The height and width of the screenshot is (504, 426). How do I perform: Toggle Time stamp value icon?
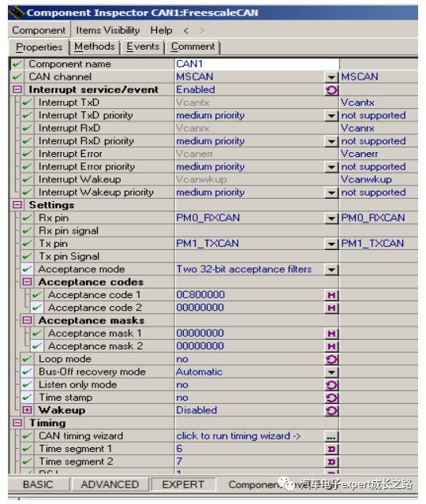coord(331,398)
